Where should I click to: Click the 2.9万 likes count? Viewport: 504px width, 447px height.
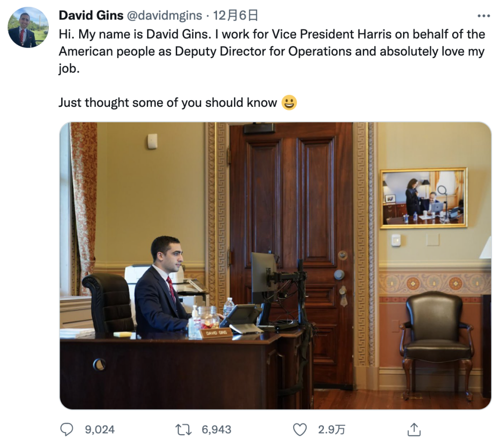click(331, 430)
